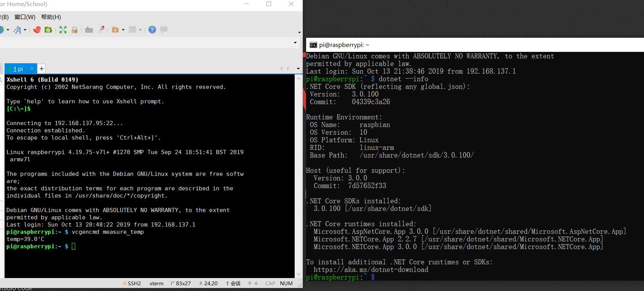This screenshot has width=644, height=291.
Task: Close the '1 pi' session tab
Action: [x=32, y=69]
